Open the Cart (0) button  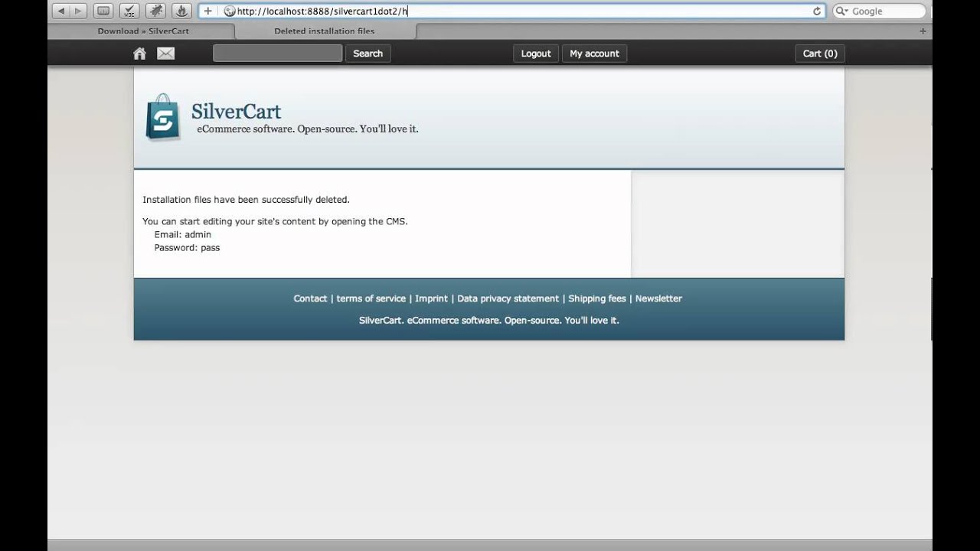pos(820,54)
